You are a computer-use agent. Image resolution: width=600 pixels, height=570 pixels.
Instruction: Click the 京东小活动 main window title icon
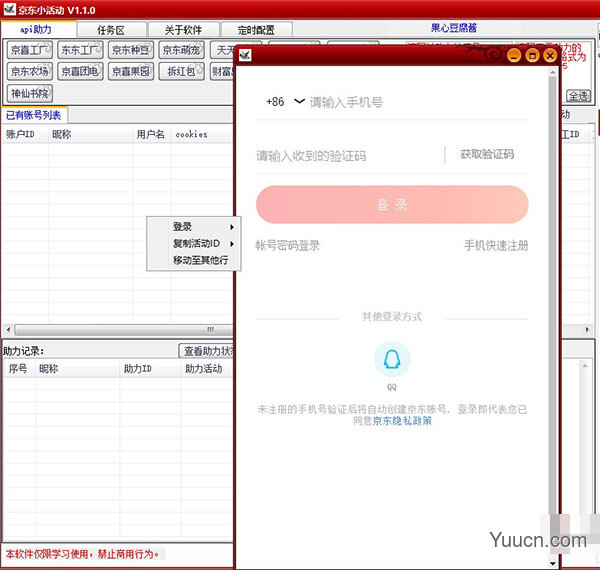(x=9, y=9)
